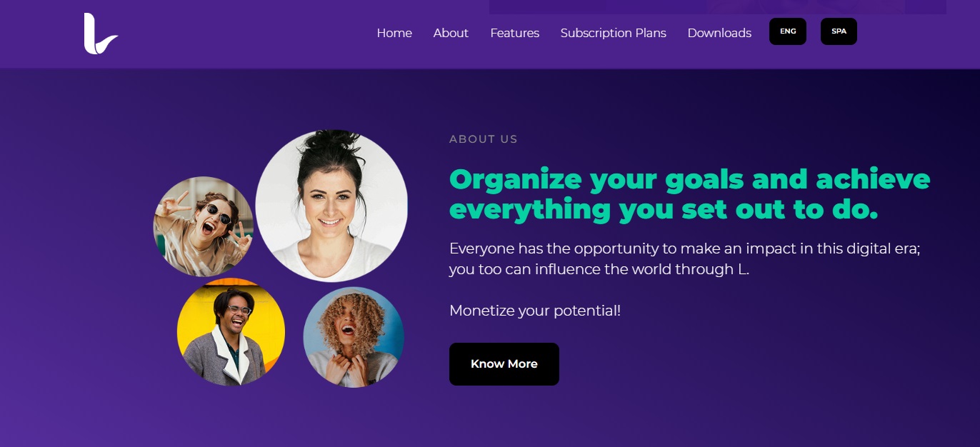980x447 pixels.
Task: Click the text 'Everyone has the opportunity' line
Action: click(x=684, y=249)
